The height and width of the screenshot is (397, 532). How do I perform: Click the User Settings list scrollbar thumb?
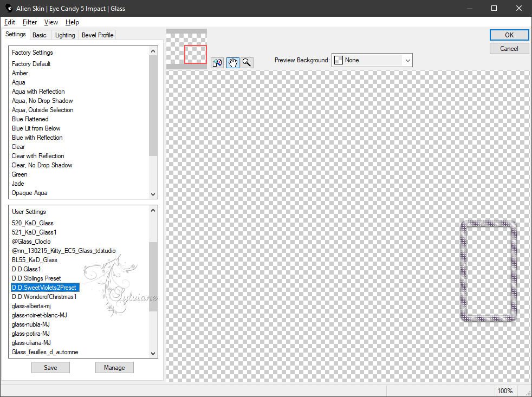pyautogui.click(x=153, y=277)
